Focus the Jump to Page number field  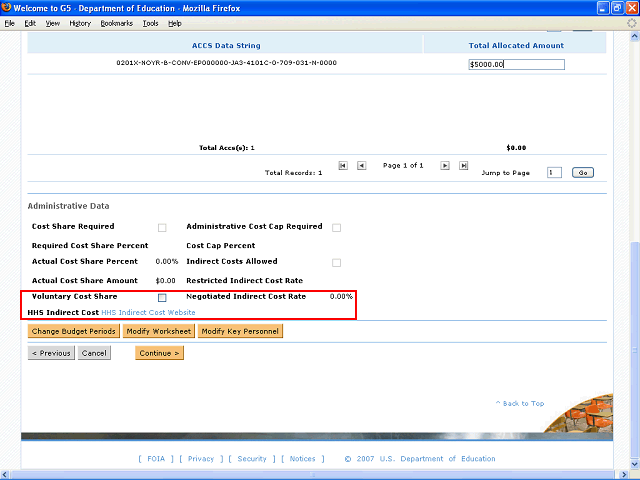pyautogui.click(x=554, y=173)
